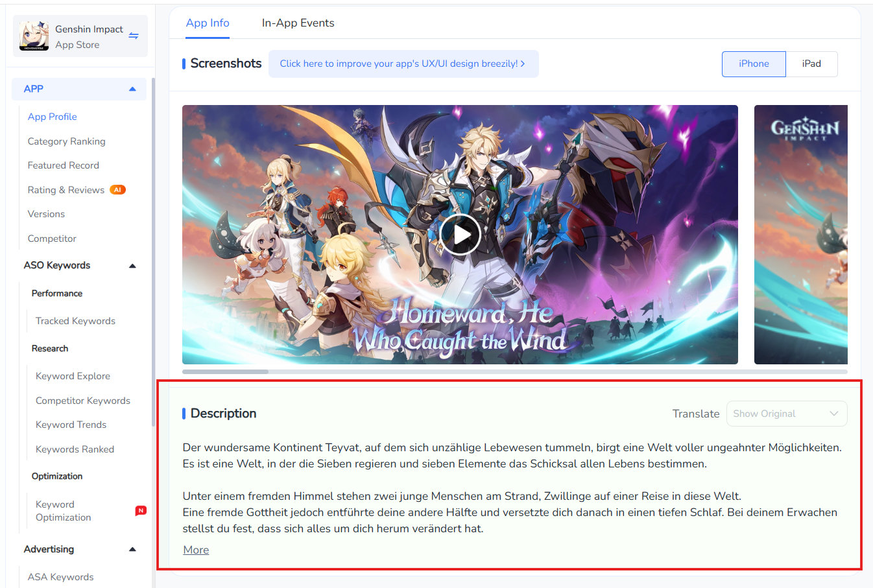Click the AI badge beside Rating & Reviews
The image size is (873, 588).
(117, 190)
